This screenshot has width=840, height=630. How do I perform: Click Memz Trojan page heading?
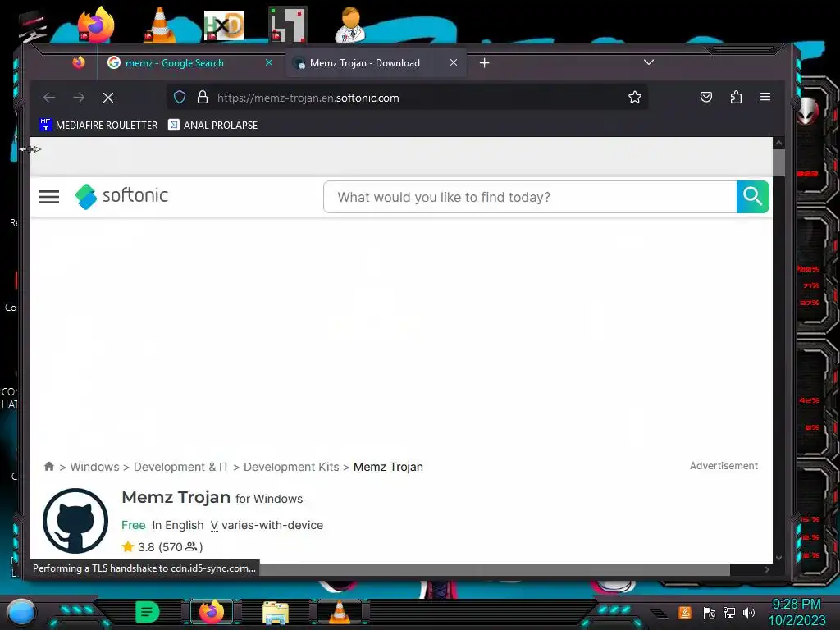tap(176, 497)
